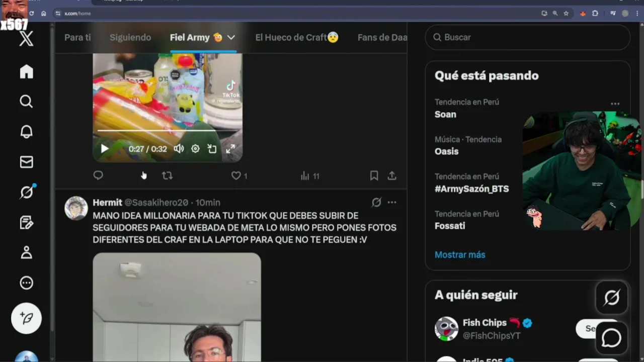Image resolution: width=644 pixels, height=362 pixels.
Task: Open Explore with sidebar magnifier icon
Action: coord(26,102)
